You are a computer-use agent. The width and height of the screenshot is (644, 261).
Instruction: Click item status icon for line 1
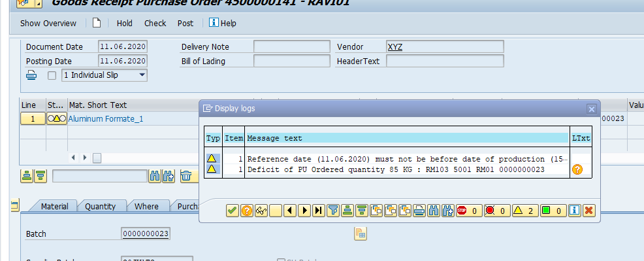(x=57, y=119)
